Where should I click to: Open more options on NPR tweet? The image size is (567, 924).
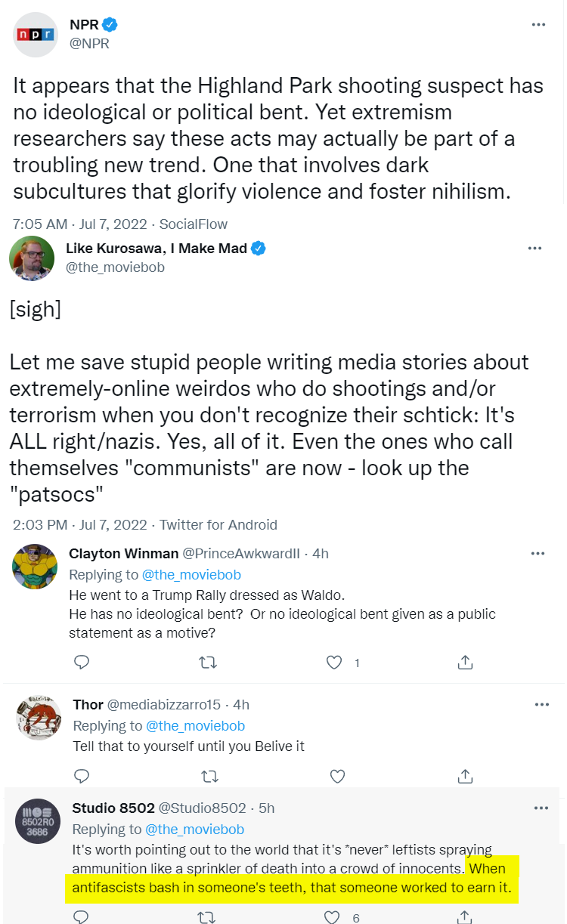538,25
